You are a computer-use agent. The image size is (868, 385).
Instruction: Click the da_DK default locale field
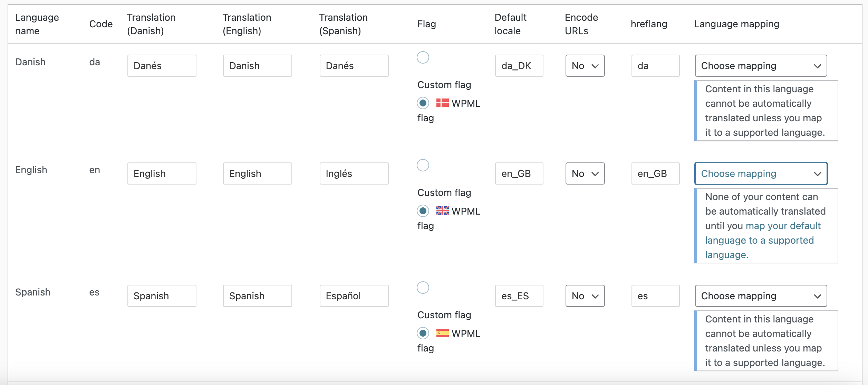[x=519, y=66]
